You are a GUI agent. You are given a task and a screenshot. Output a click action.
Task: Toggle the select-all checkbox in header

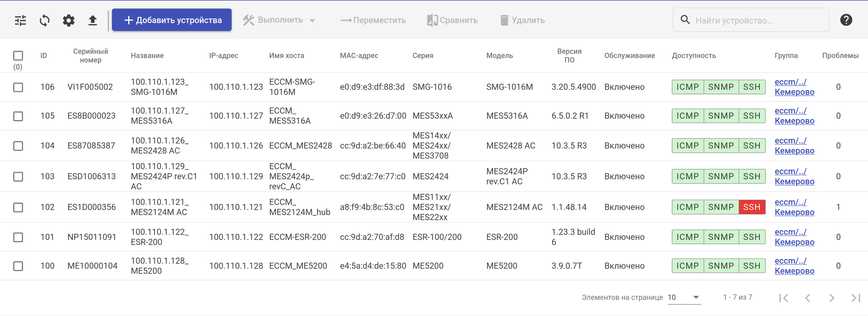[x=18, y=56]
